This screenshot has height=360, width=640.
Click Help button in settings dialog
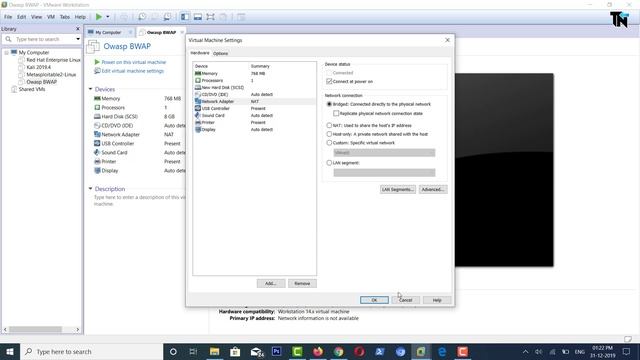pos(437,300)
